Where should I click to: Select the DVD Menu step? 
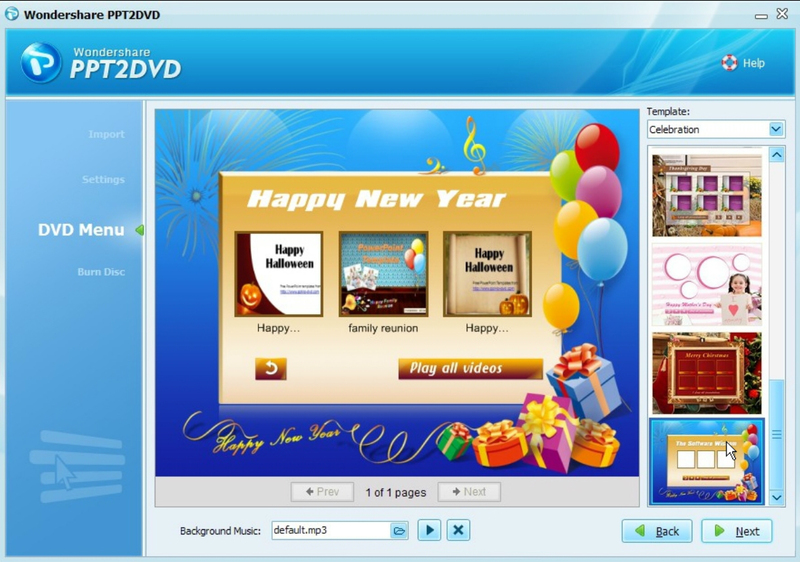tap(81, 230)
